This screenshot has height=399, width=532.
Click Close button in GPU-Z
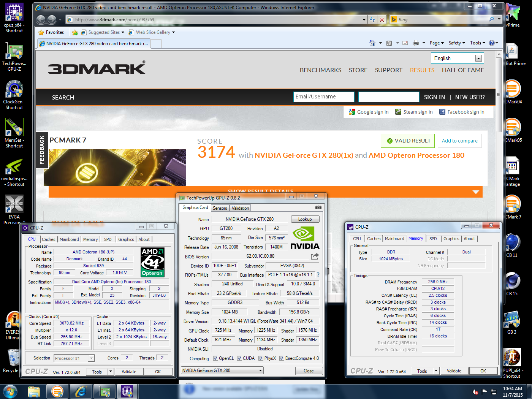pos(309,371)
